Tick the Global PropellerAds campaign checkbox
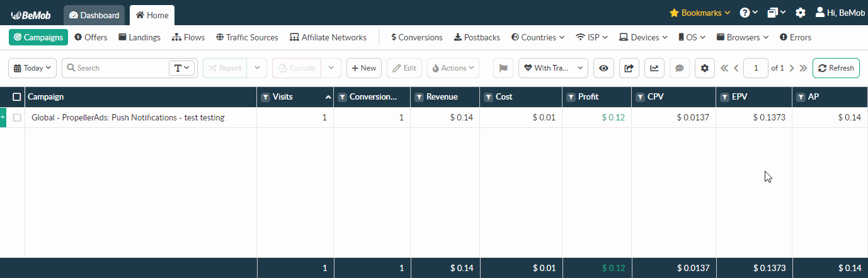The image size is (868, 278). (17, 117)
